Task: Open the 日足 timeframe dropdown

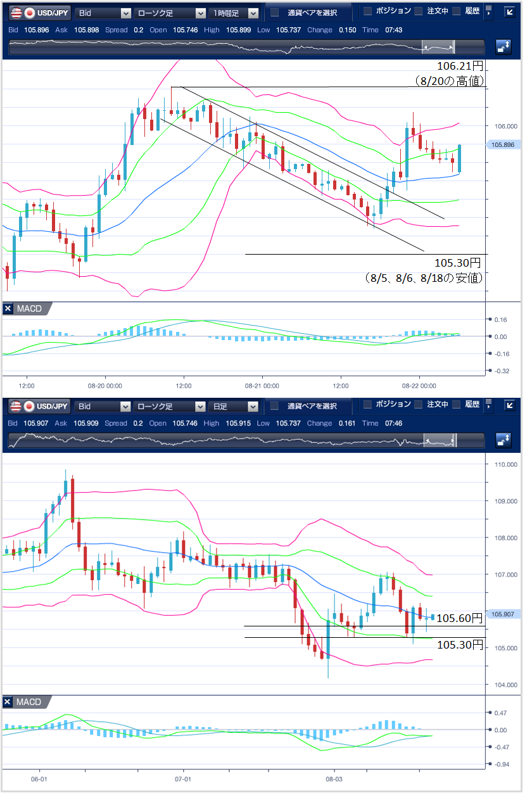Action: [235, 406]
